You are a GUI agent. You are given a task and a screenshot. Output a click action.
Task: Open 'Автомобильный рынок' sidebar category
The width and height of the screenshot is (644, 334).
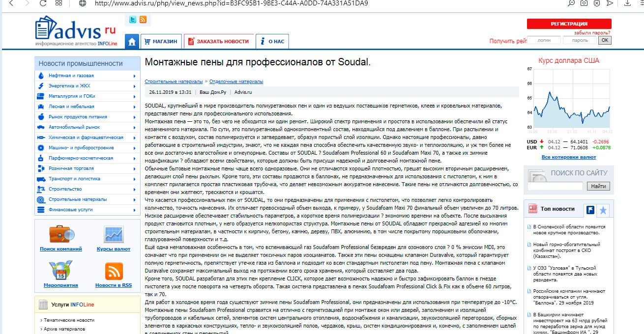coord(74,127)
